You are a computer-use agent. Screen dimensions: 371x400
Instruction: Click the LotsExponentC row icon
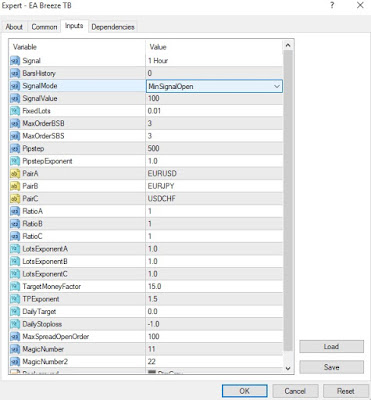[15, 274]
